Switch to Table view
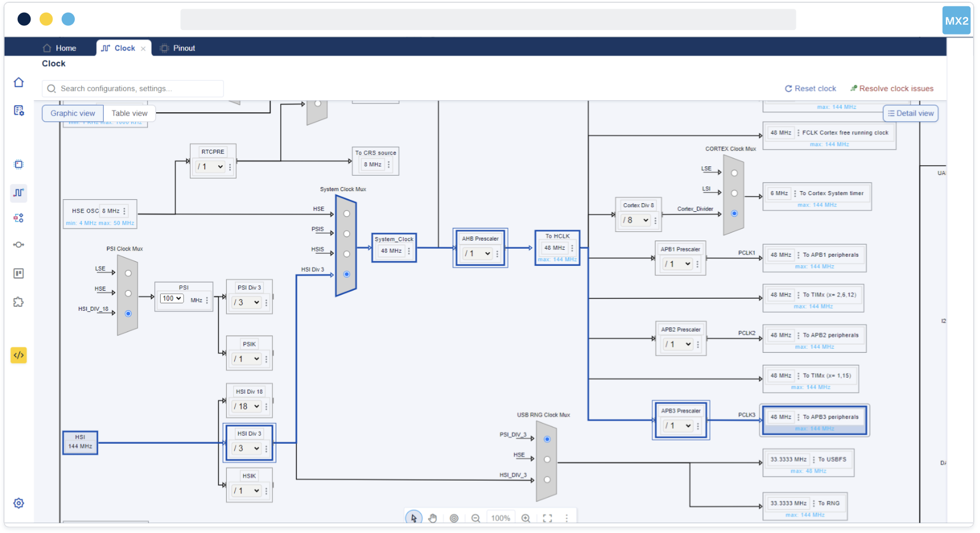 tap(130, 113)
